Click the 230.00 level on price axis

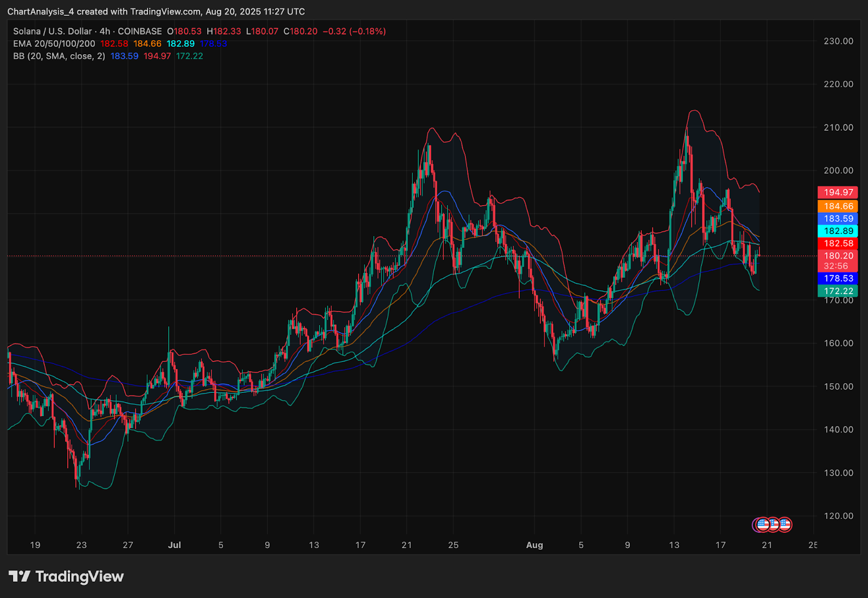[838, 41]
